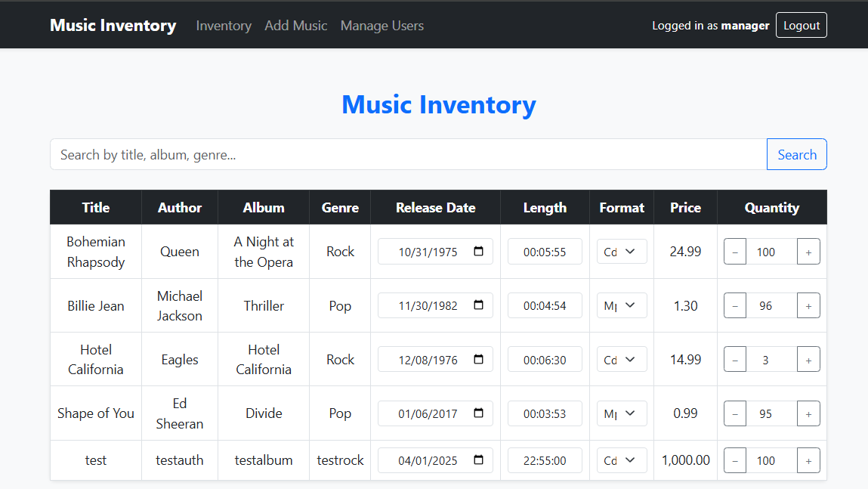Click calendar icon in the test row

478,460
